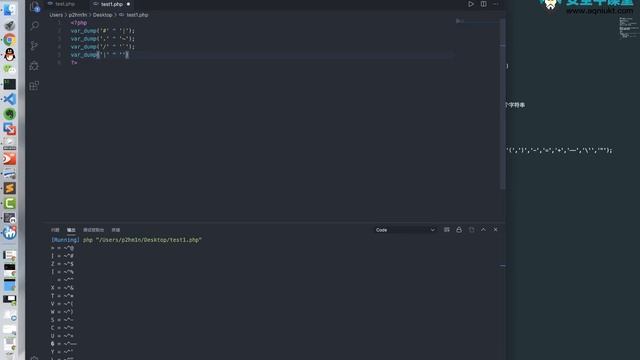Open the Source Control view
This screenshot has height=360, width=640.
pos(35,45)
